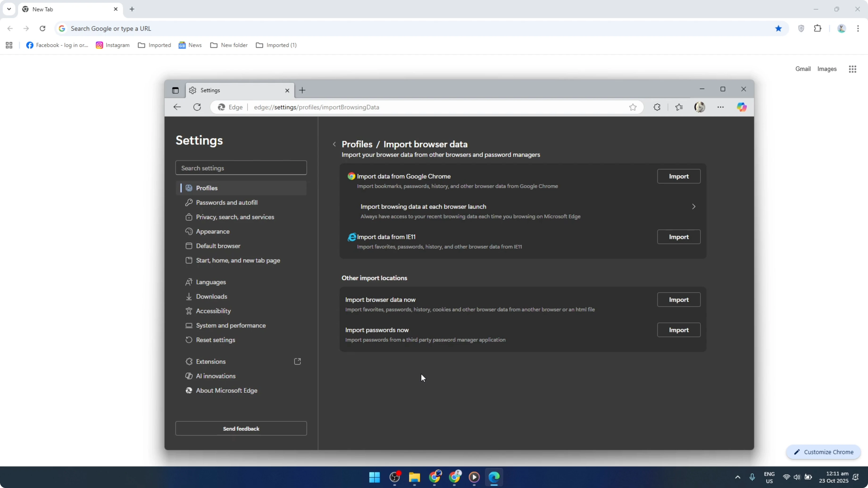Screen dimensions: 868x488
Task: Click Chrome Search Google or type URL bar
Action: (421, 28)
